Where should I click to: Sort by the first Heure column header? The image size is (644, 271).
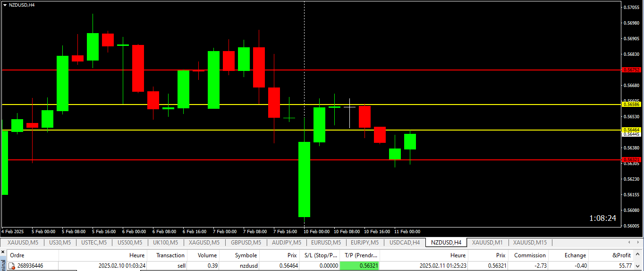pyautogui.click(x=103, y=255)
